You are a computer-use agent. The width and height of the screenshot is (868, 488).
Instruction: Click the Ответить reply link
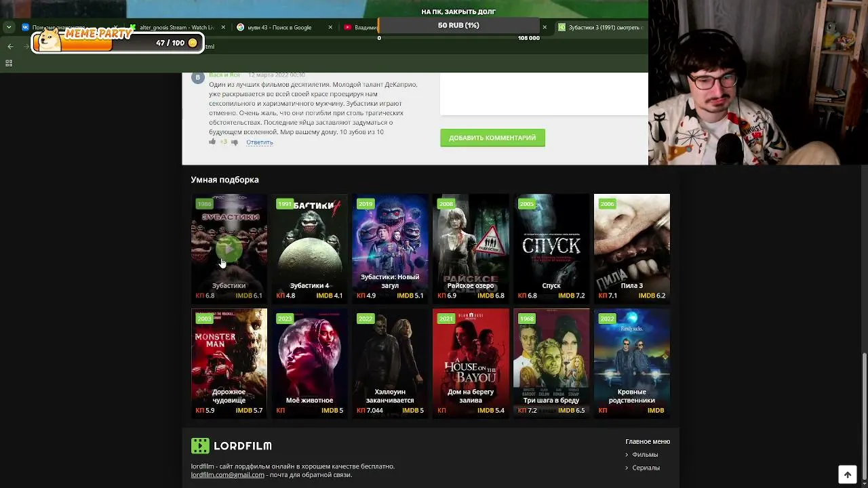[x=260, y=142]
